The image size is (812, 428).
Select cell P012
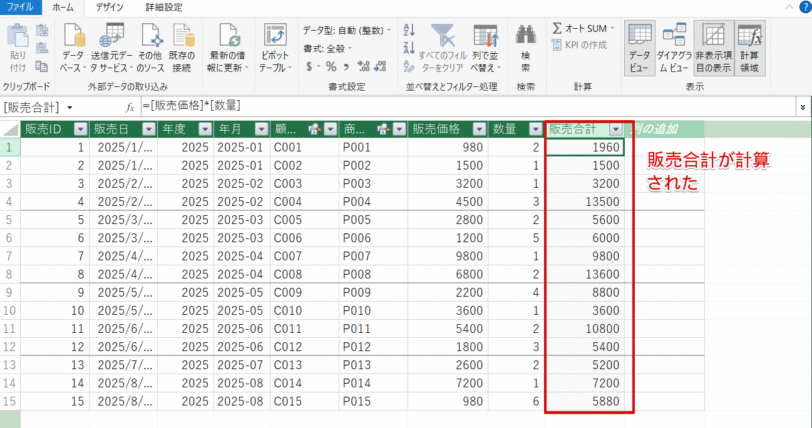pos(373,347)
